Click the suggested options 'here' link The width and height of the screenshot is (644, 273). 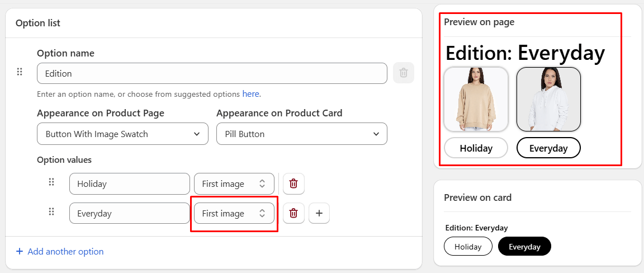pyautogui.click(x=250, y=94)
